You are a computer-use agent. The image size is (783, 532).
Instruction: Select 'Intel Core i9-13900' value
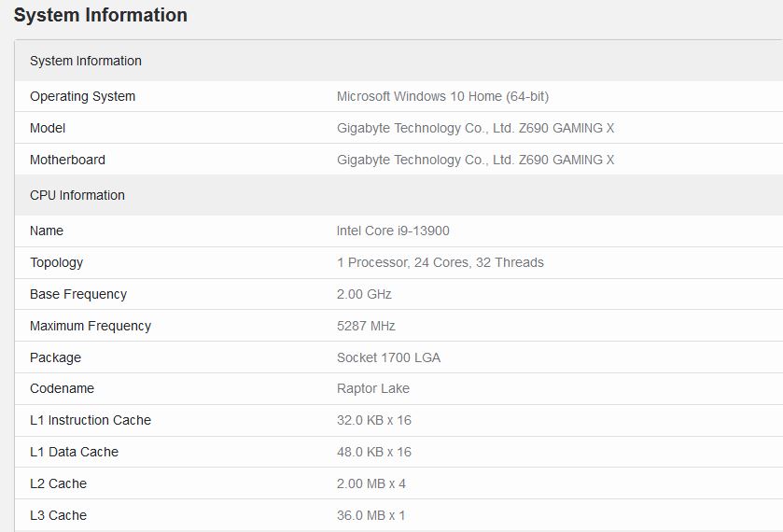tap(393, 231)
